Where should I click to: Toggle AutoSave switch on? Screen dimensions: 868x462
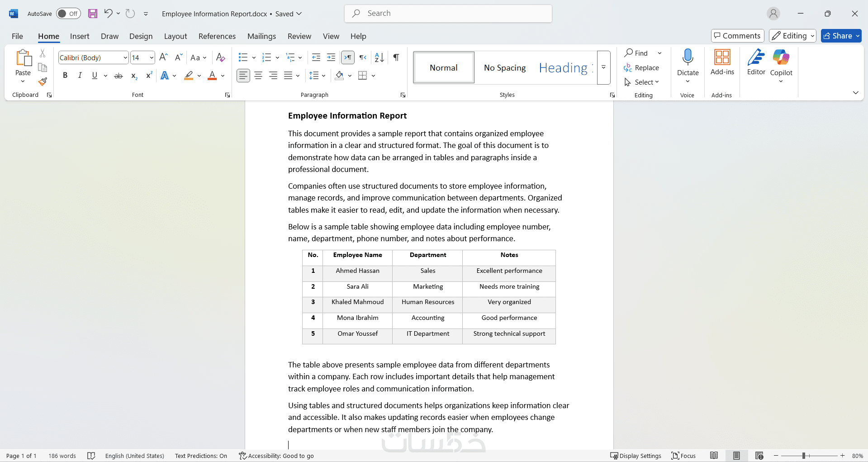point(68,14)
